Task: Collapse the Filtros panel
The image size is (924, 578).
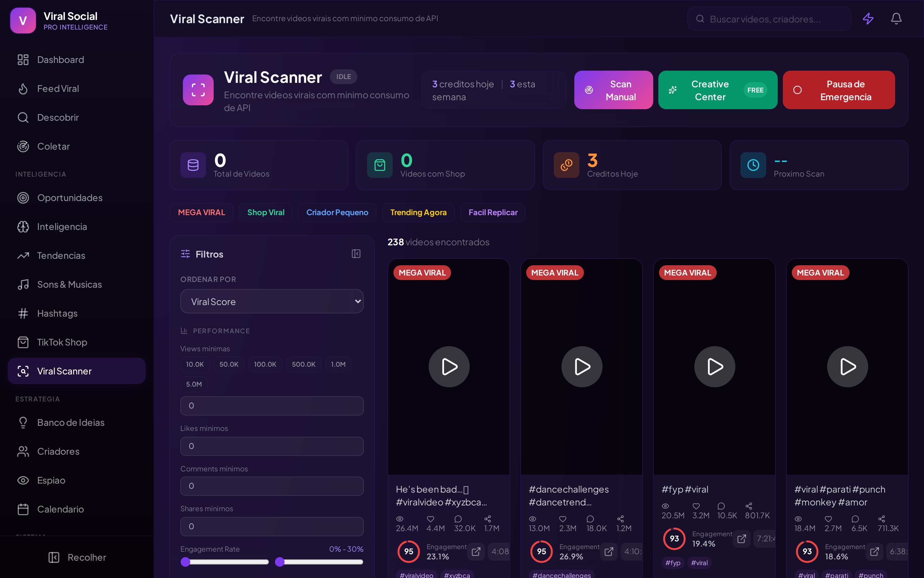Action: click(356, 254)
